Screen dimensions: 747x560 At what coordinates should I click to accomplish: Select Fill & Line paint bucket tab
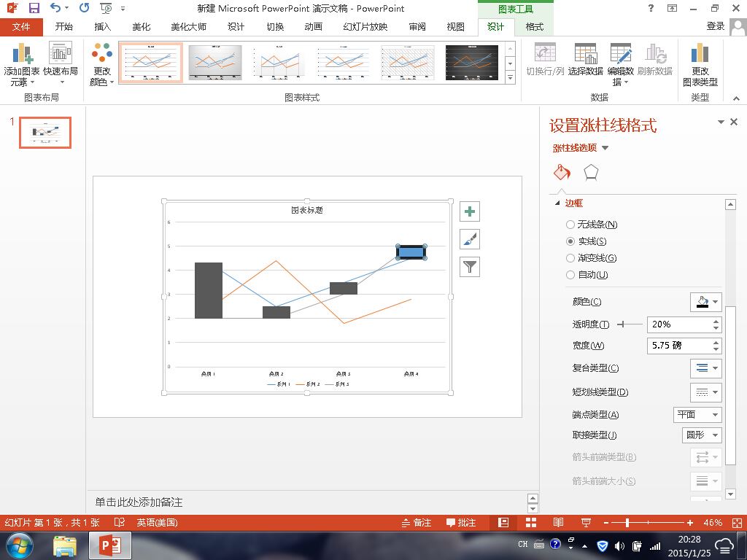(x=562, y=172)
